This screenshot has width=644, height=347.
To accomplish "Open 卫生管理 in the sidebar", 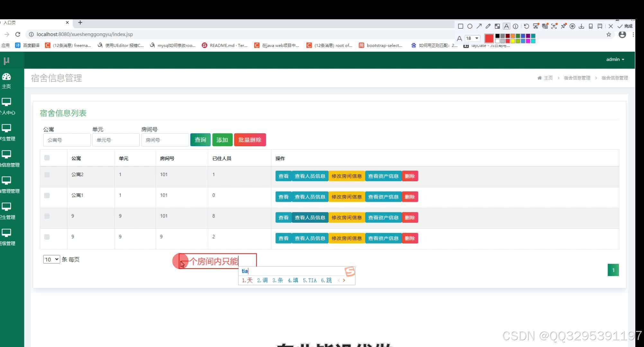I will pyautogui.click(x=7, y=211).
